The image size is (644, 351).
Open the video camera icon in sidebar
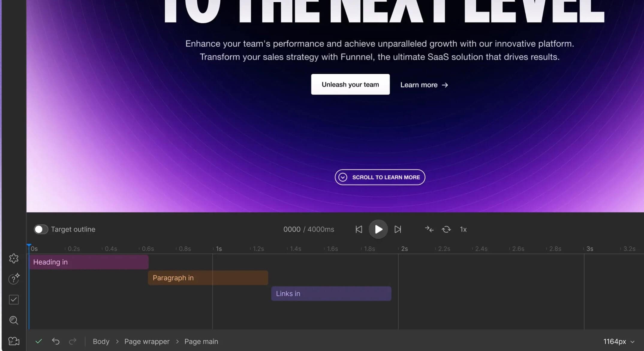(14, 341)
